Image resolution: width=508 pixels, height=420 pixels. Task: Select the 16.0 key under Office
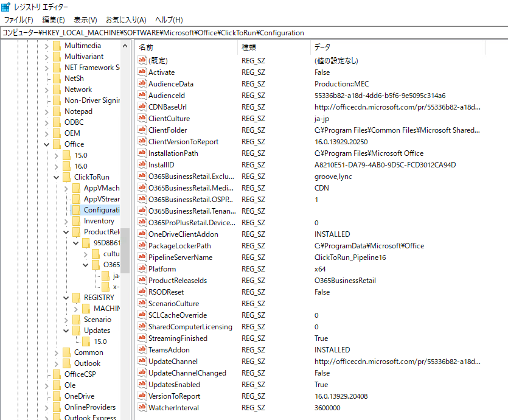pos(81,166)
